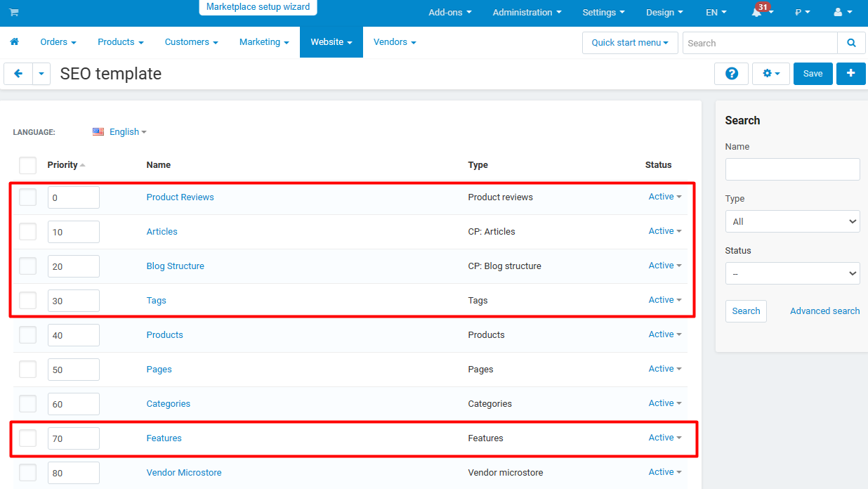The height and width of the screenshot is (489, 868).
Task: Open Marketplace setup wizard
Action: point(258,7)
